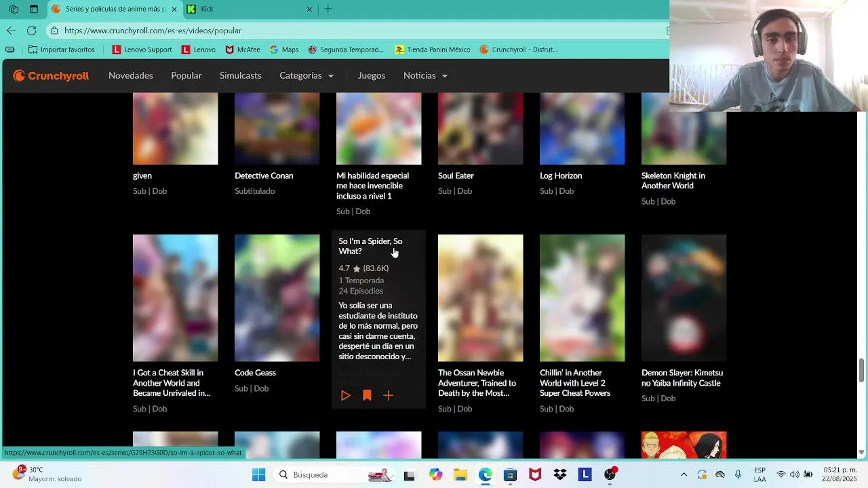The image size is (868, 488).
Task: Open Importar favoritos bookmark
Action: pos(61,49)
